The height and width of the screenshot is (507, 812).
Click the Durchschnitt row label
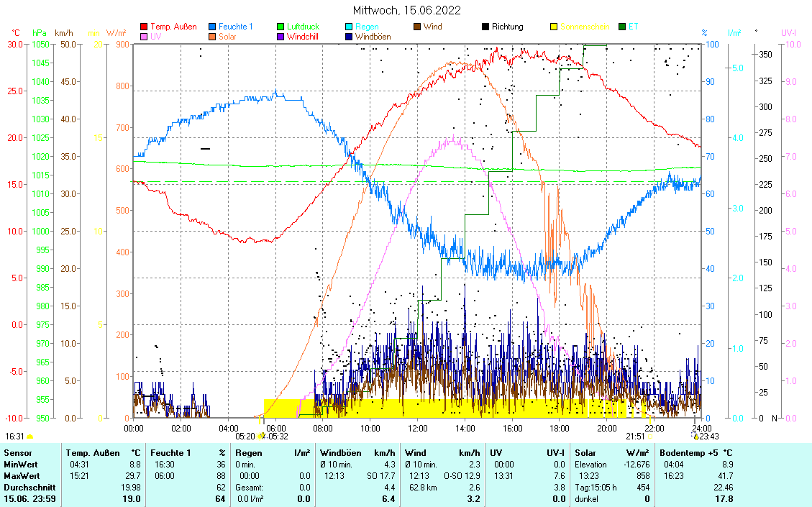click(x=26, y=487)
